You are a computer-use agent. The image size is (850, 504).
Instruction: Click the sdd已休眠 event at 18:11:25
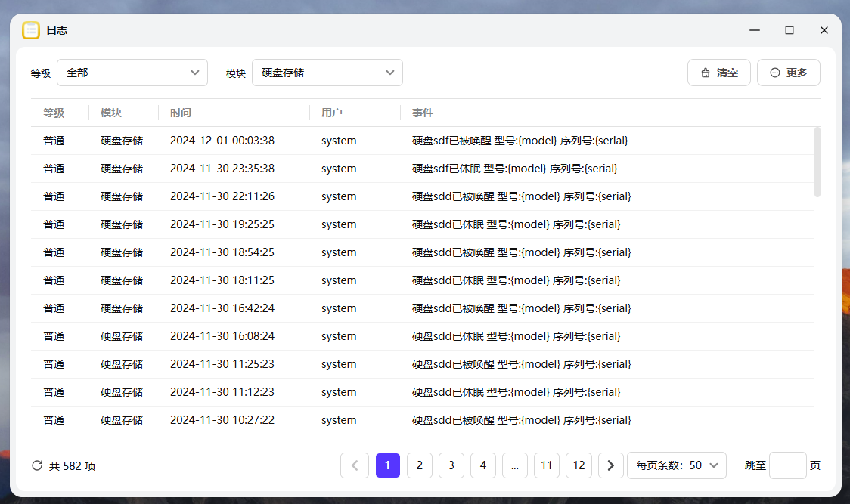(516, 281)
